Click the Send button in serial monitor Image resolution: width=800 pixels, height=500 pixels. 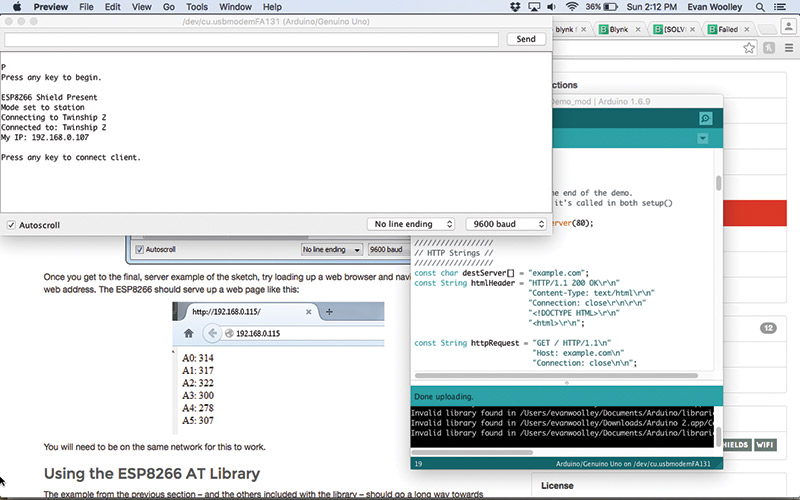pyautogui.click(x=526, y=39)
